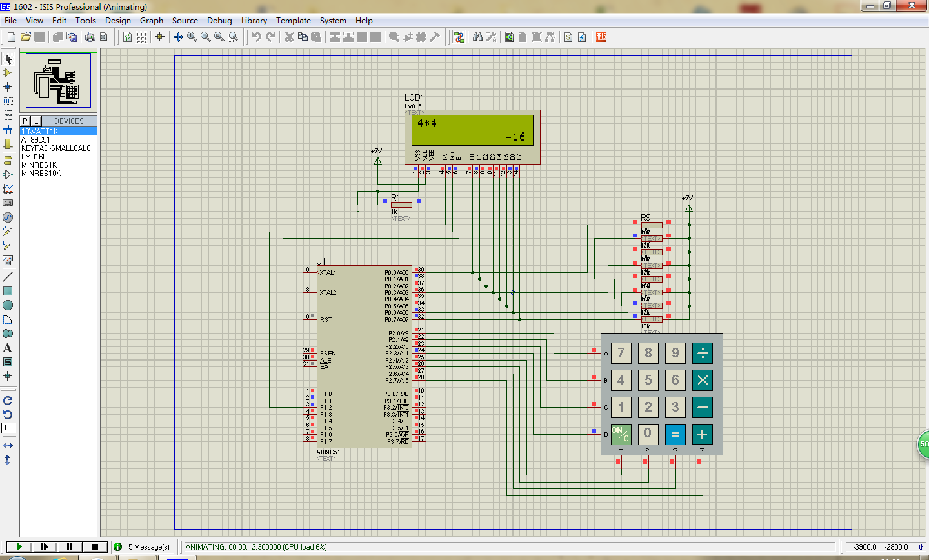Image resolution: width=929 pixels, height=560 pixels.
Task: Select AT89C51 in the devices list
Action: (58, 139)
